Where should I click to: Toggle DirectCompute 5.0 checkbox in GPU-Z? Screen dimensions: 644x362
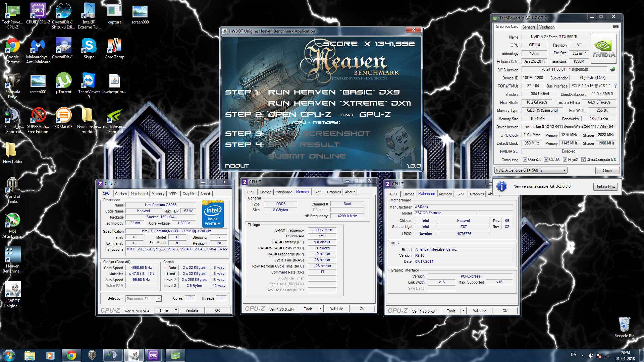pos(583,160)
